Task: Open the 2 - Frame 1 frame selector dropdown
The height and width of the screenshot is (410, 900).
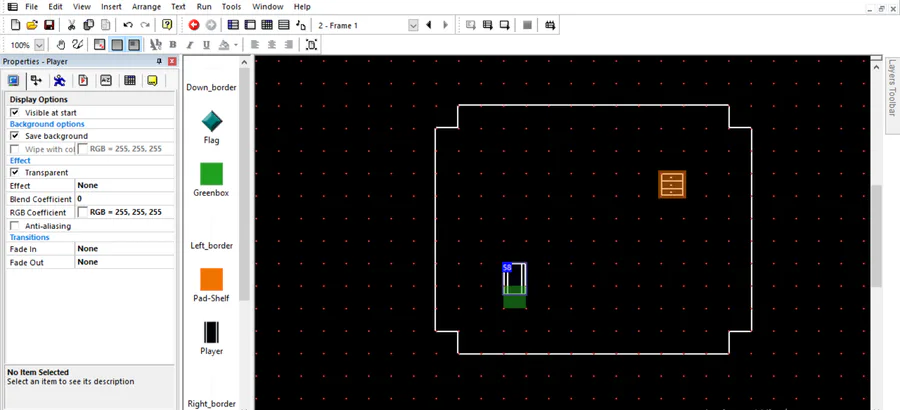Action: tap(413, 25)
